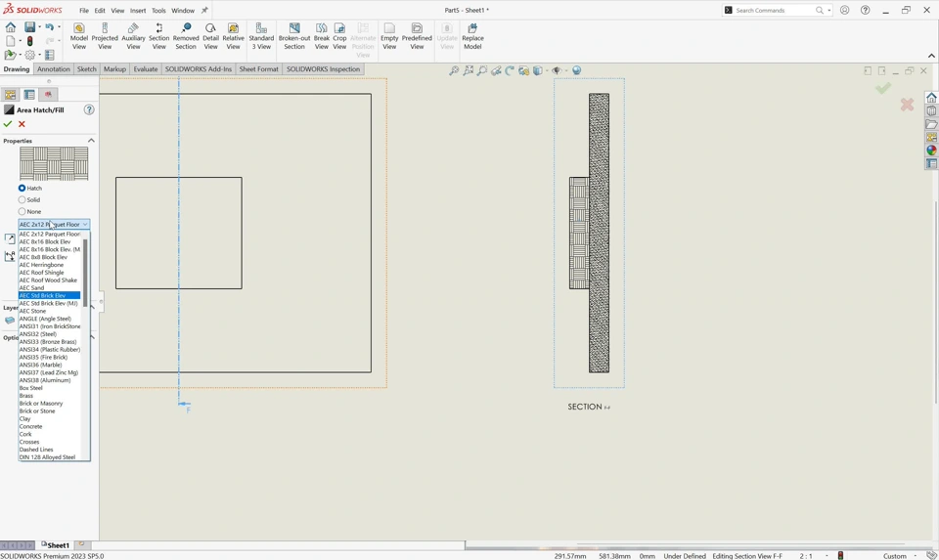Image resolution: width=939 pixels, height=560 pixels.
Task: Open the Undo dropdown arrow
Action: tap(59, 27)
